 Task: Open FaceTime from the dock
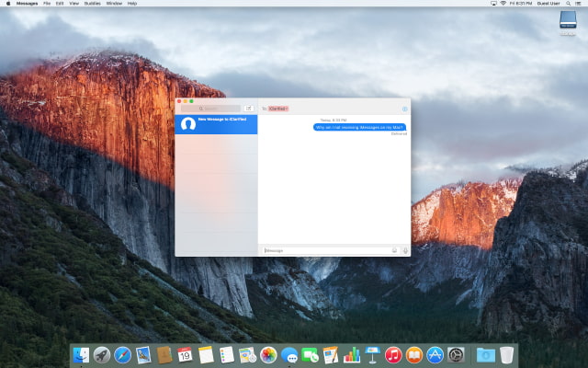pos(311,355)
